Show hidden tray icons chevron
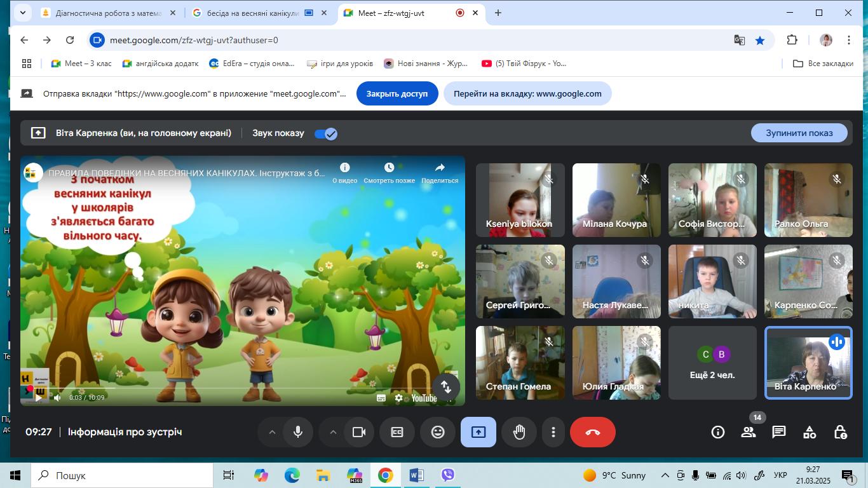 pyautogui.click(x=665, y=475)
